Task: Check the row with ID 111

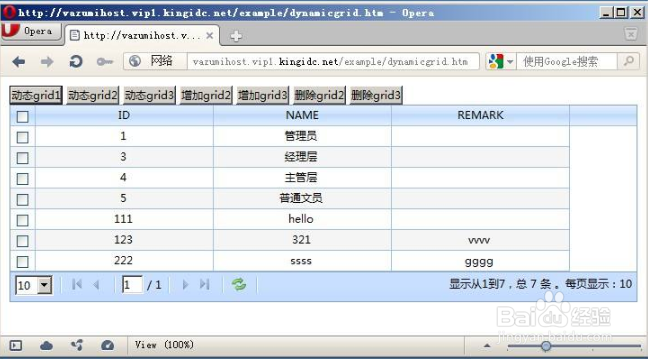Action: click(x=23, y=220)
